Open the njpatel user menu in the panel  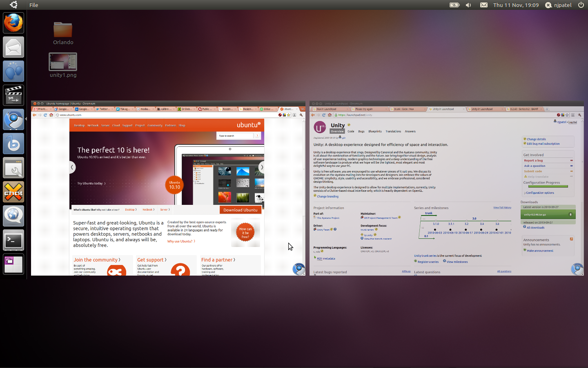tap(558, 5)
